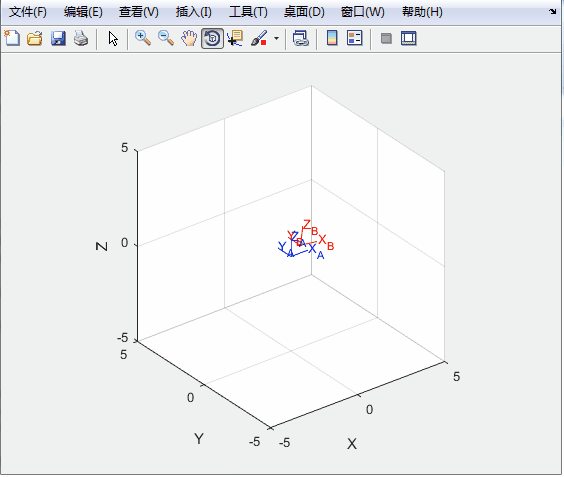Select the Data Cursor tool

coord(235,38)
